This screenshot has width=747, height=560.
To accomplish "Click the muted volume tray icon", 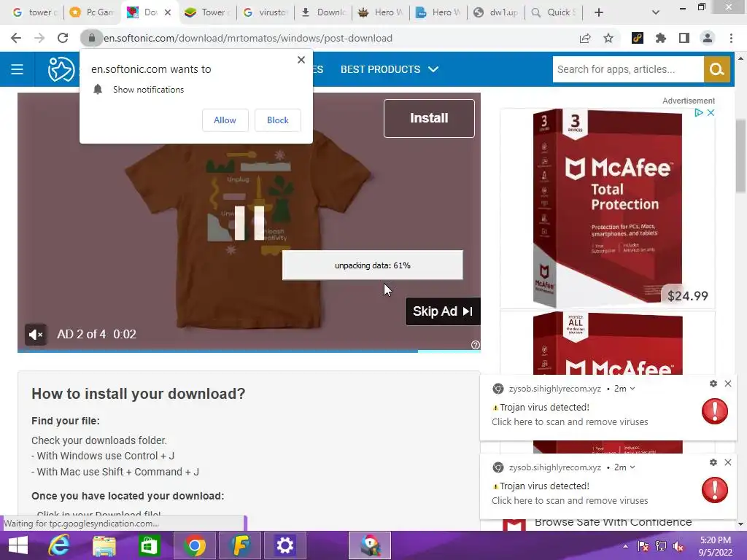I will tap(678, 546).
